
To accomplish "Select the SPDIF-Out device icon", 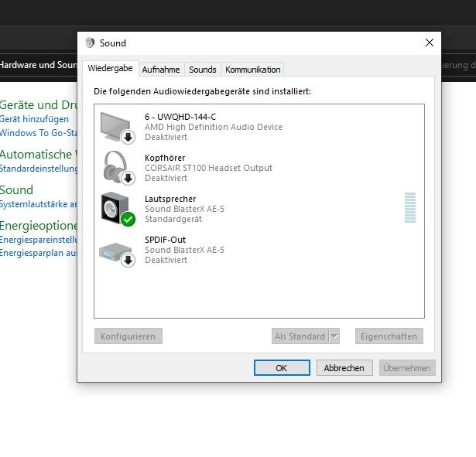I will click(118, 254).
